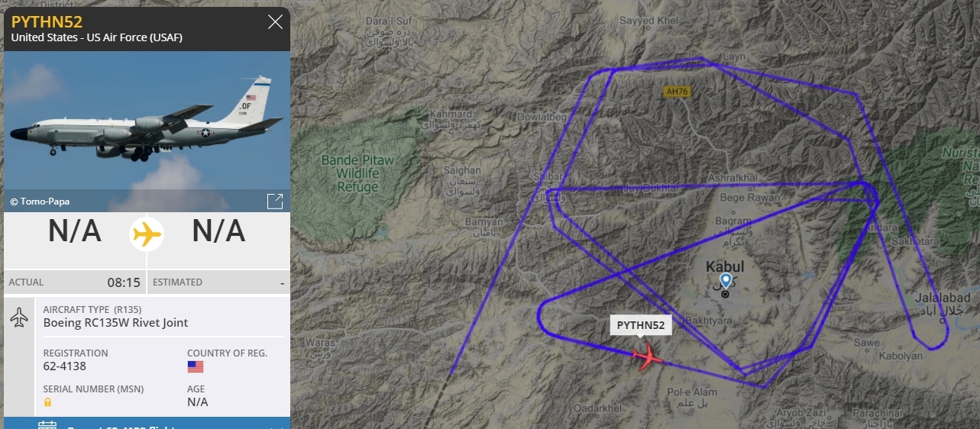Click the Bande Pitaw Wildlife Refuge label
980x429 pixels.
[x=357, y=173]
